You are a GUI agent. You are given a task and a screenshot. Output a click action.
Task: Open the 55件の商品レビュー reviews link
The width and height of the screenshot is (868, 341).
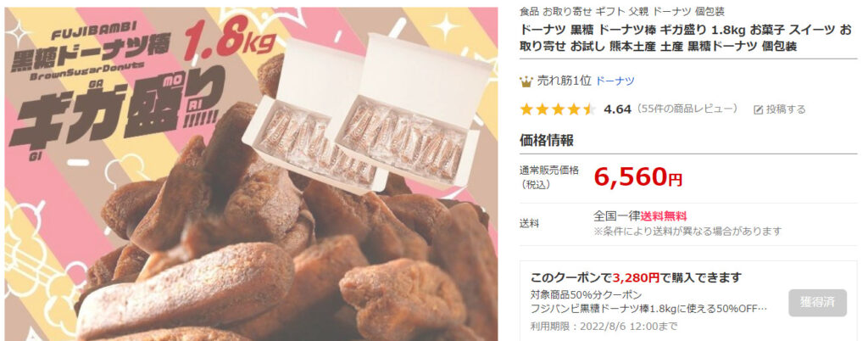click(x=687, y=109)
